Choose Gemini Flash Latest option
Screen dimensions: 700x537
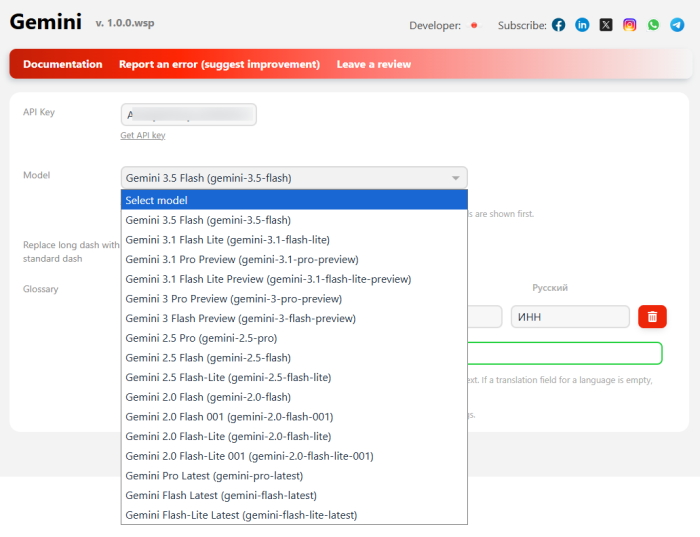[294, 495]
